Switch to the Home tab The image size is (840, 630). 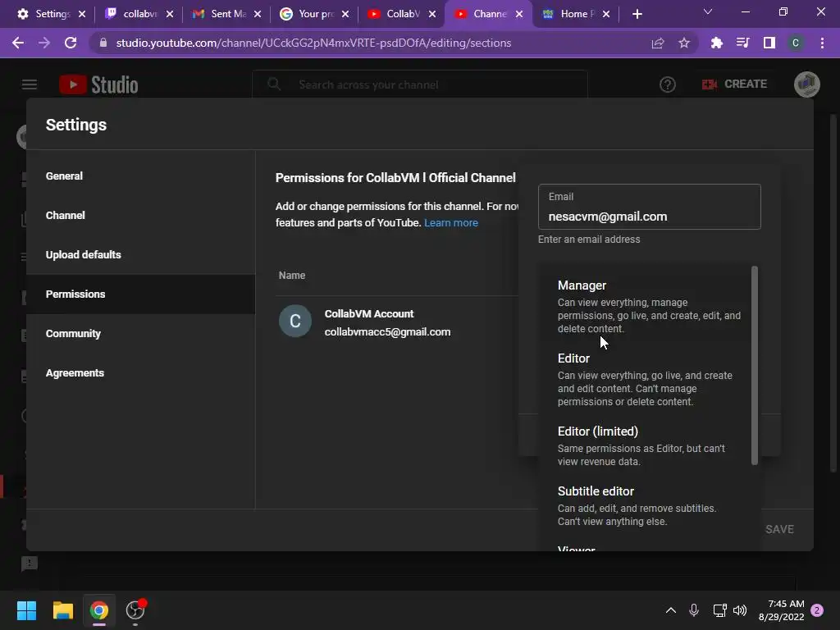[x=577, y=14]
